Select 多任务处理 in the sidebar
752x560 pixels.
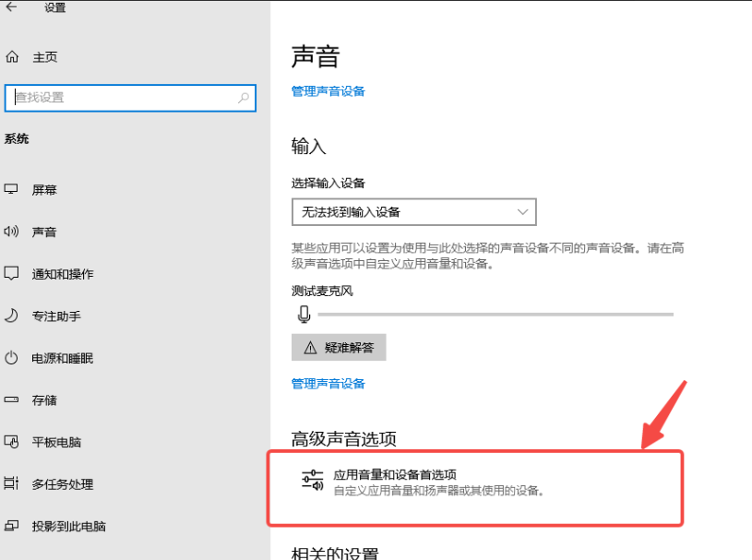pyautogui.click(x=62, y=484)
